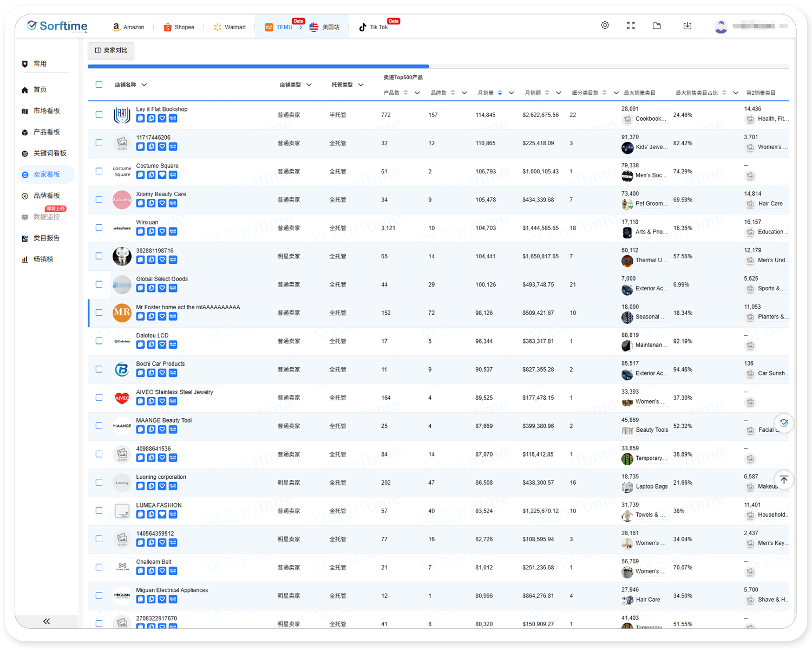Open 市场看板 in the sidebar
The width and height of the screenshot is (812, 650).
(47, 111)
